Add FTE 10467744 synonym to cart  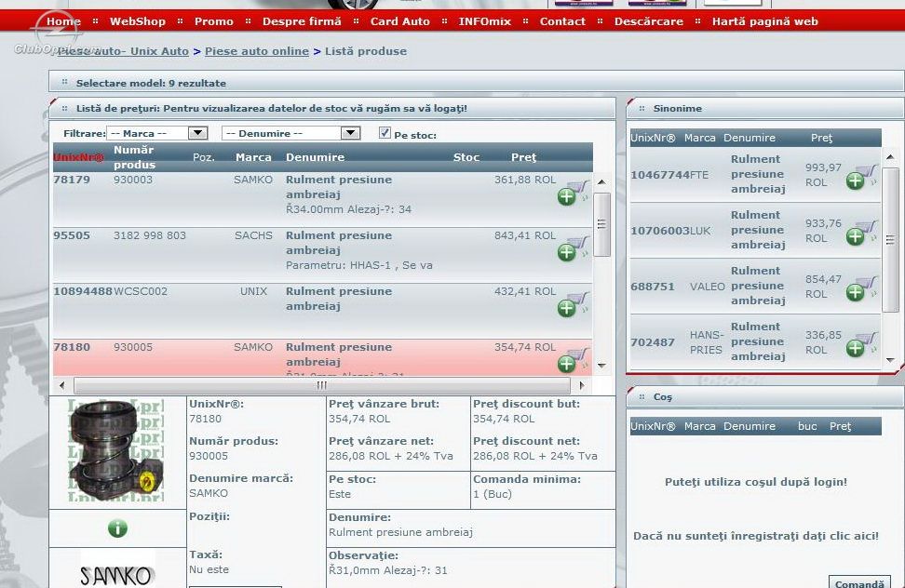point(861,178)
